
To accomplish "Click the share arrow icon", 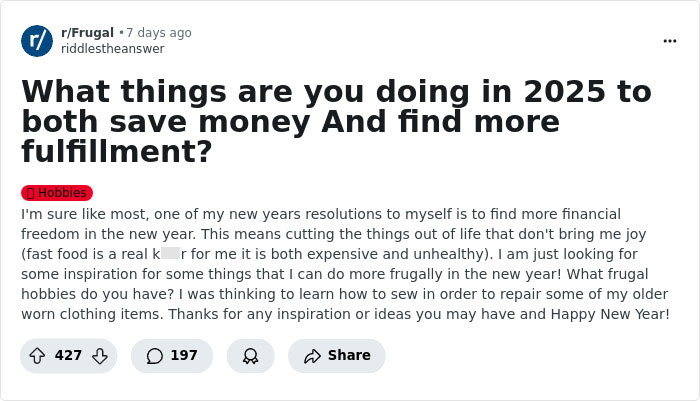I will [311, 355].
